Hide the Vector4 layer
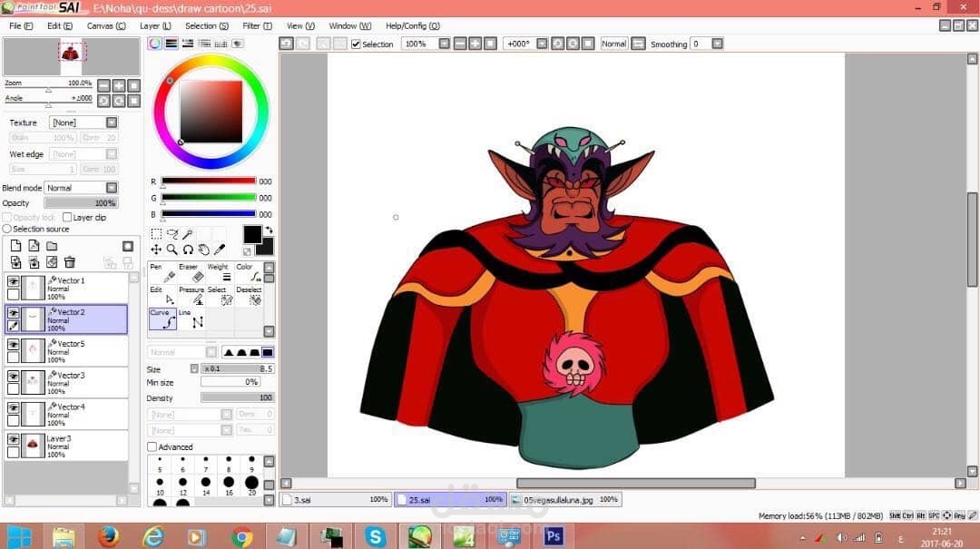This screenshot has width=980, height=549. 13,407
